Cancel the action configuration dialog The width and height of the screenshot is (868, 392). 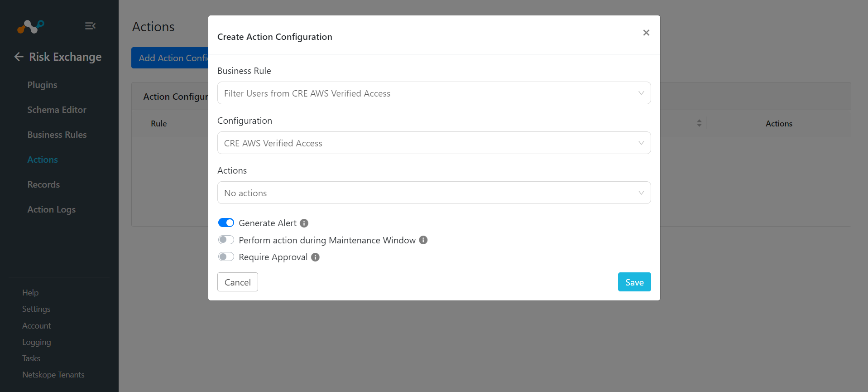click(238, 282)
